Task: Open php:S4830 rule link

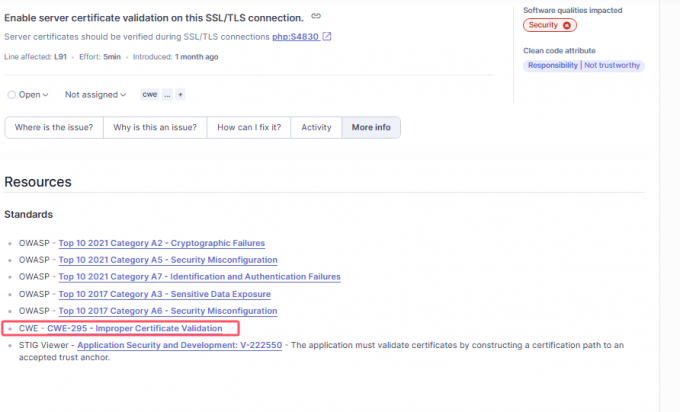Action: click(295, 37)
